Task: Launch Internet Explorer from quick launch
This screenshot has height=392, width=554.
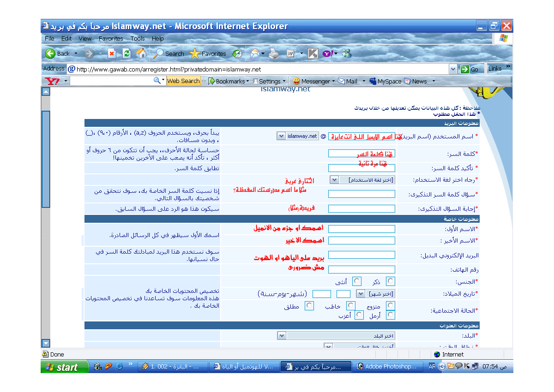Action: 119,367
